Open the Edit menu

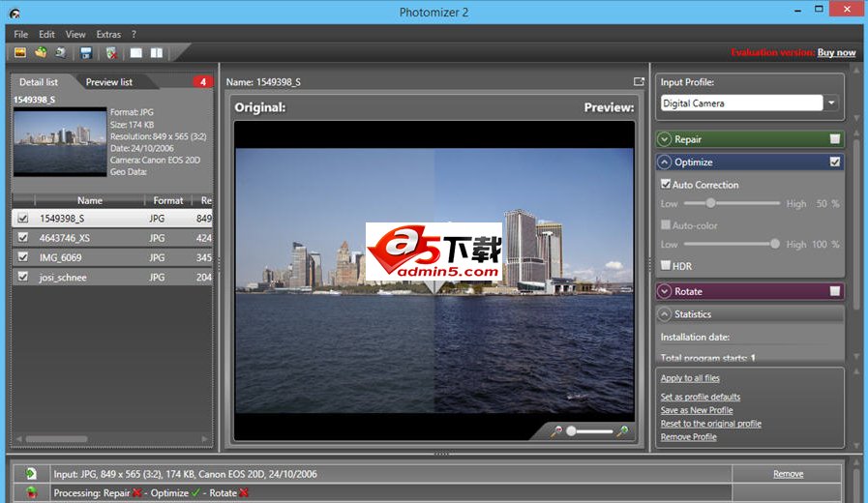pos(46,34)
